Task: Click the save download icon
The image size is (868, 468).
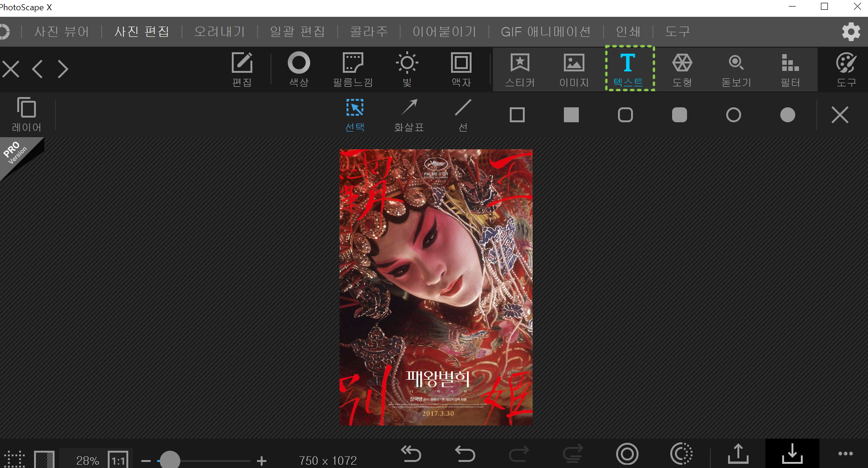Action: coord(792,454)
